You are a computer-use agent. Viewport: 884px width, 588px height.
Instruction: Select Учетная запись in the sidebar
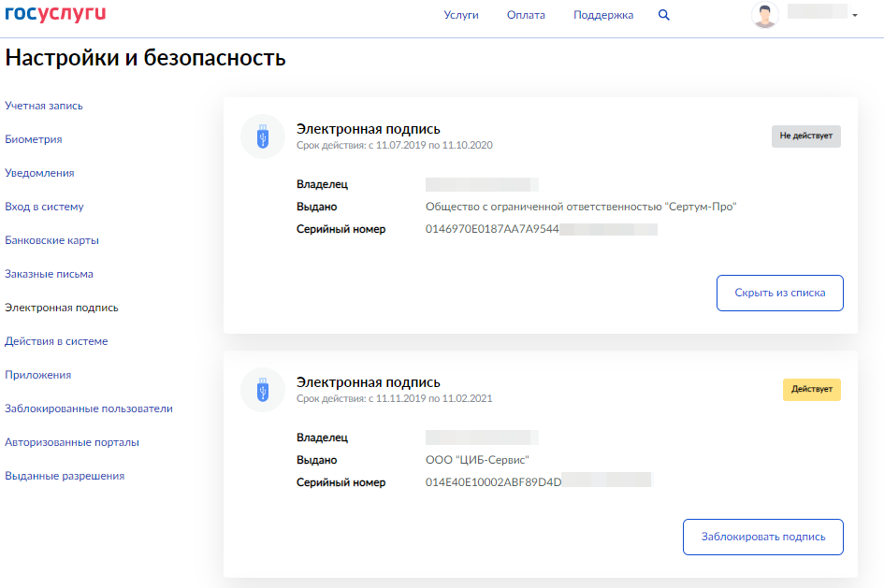point(45,106)
